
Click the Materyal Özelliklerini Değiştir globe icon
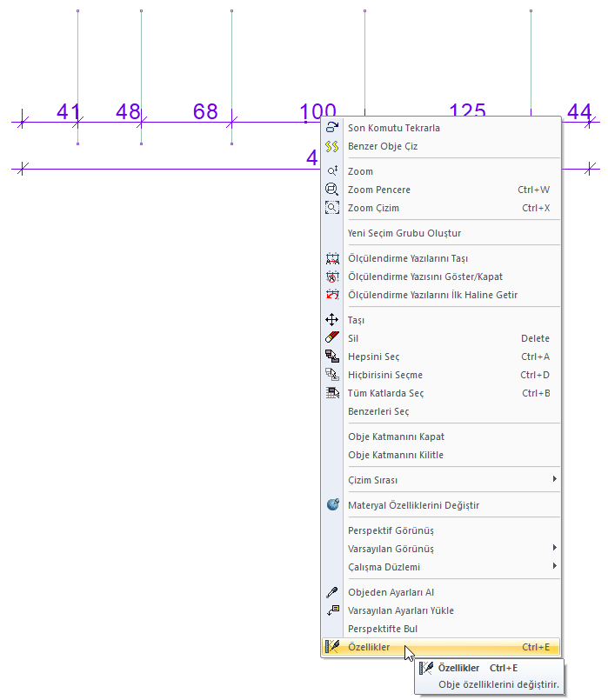[332, 504]
